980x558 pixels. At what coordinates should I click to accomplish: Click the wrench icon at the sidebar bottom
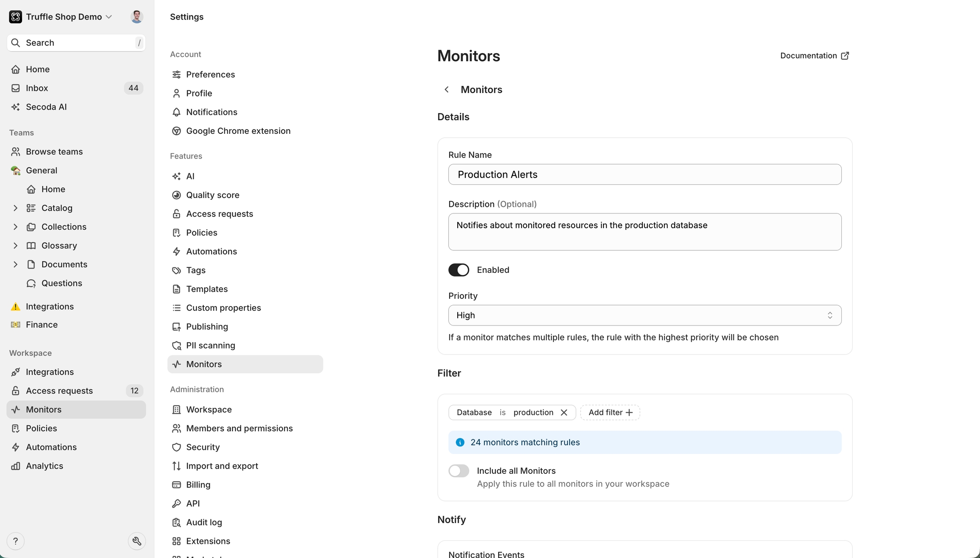pos(137,541)
